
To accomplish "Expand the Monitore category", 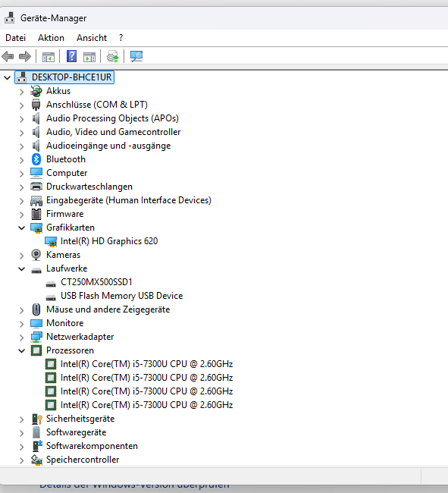I will [x=21, y=324].
